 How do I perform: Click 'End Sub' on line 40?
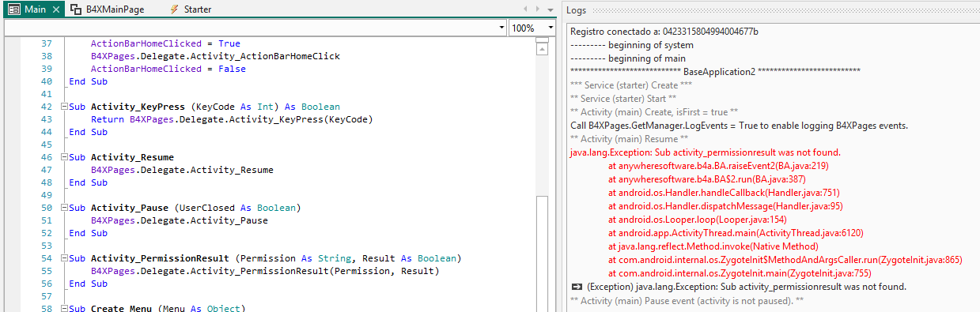click(89, 81)
